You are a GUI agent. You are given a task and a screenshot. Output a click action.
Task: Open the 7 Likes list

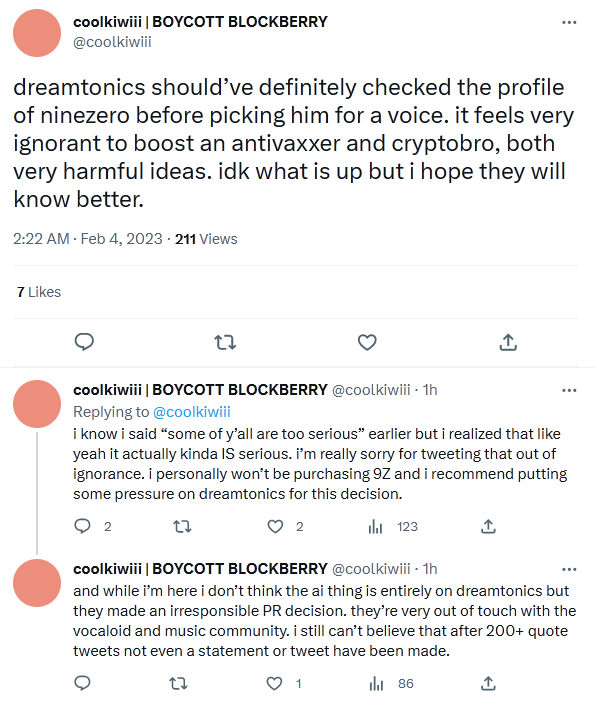pos(39,292)
